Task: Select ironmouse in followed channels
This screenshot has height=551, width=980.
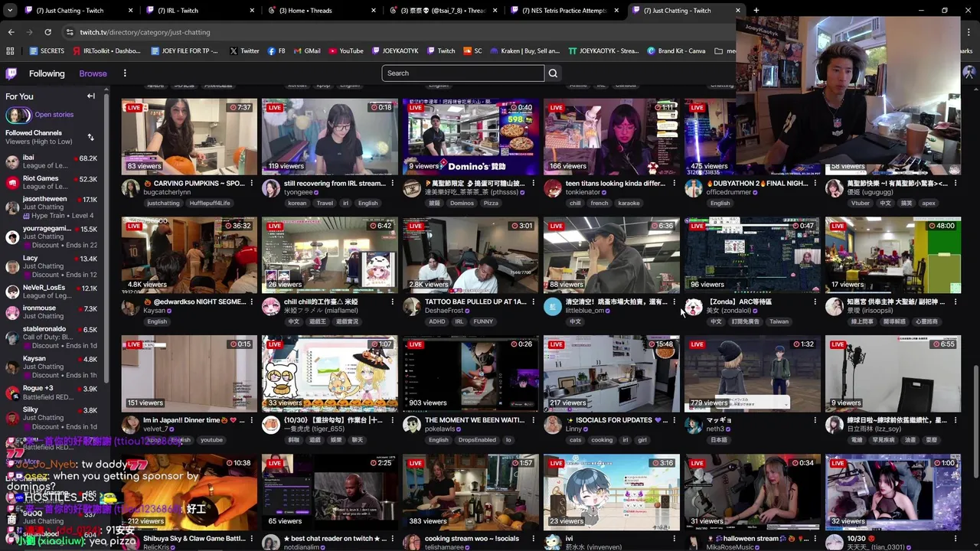Action: point(51,312)
